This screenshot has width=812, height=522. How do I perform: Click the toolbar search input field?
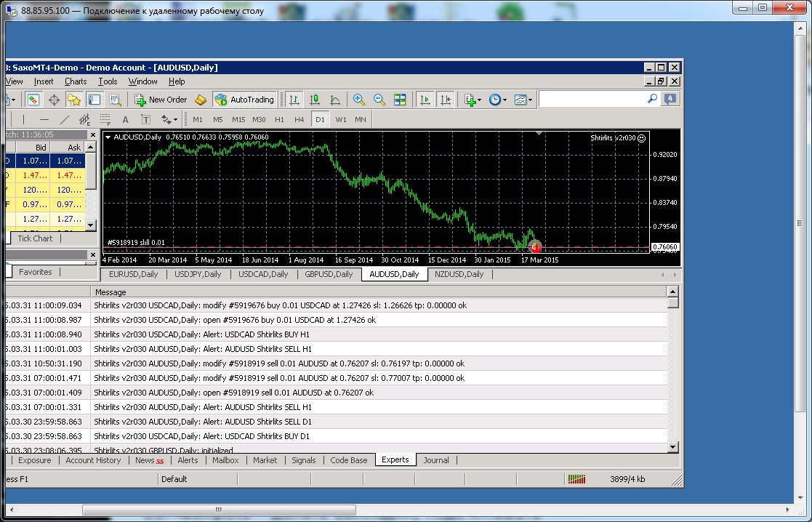(x=593, y=99)
